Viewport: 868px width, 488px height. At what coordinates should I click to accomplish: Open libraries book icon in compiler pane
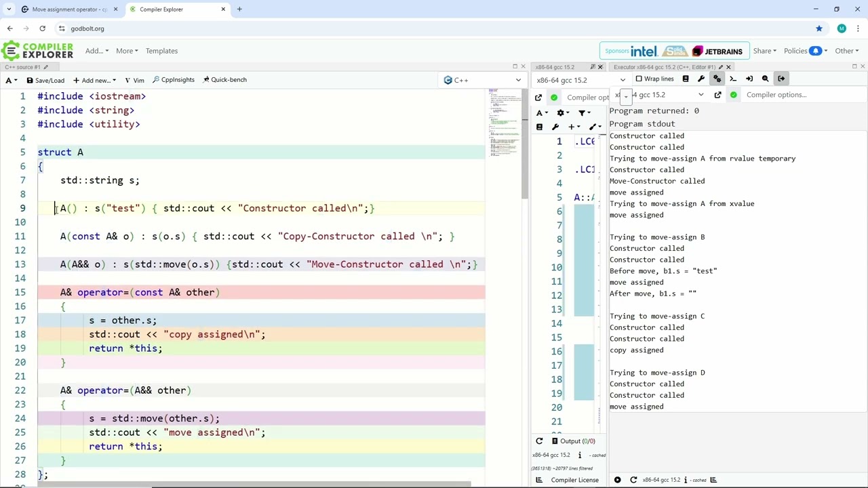click(540, 127)
